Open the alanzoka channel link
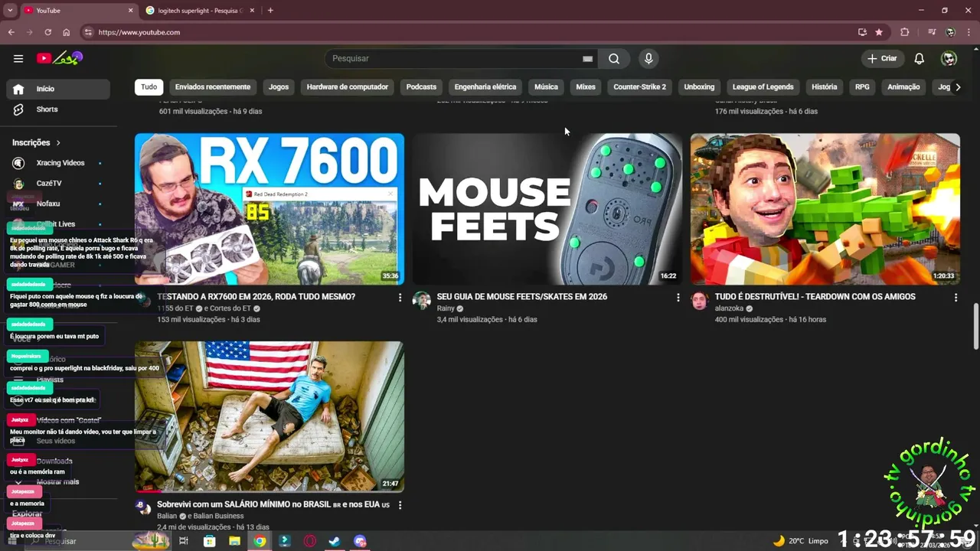 729,308
